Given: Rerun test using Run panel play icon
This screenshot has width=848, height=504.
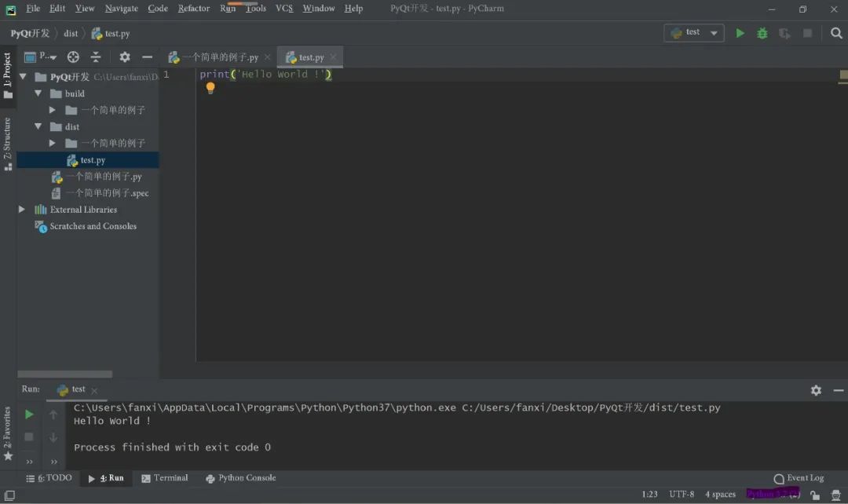Looking at the screenshot, I should [29, 415].
